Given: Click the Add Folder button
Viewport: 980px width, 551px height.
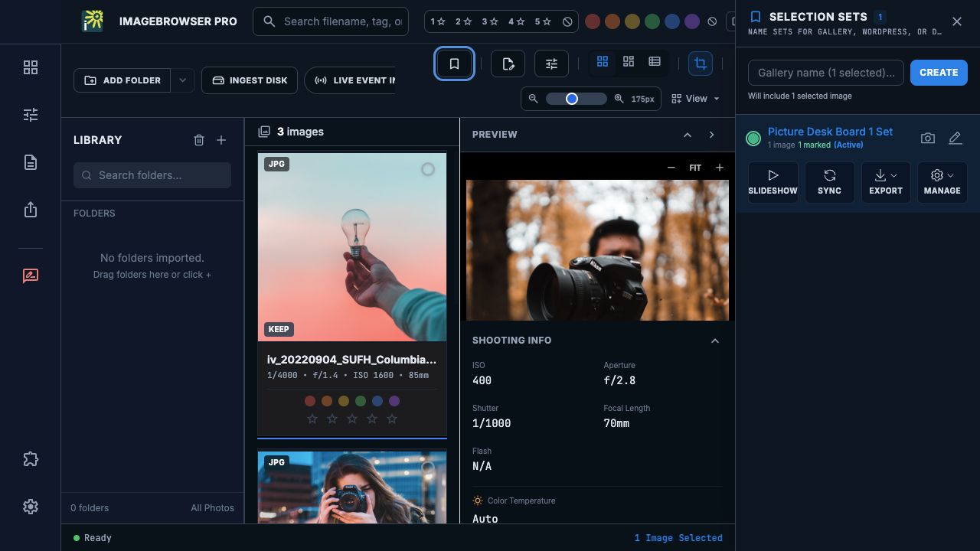Looking at the screenshot, I should pos(122,80).
